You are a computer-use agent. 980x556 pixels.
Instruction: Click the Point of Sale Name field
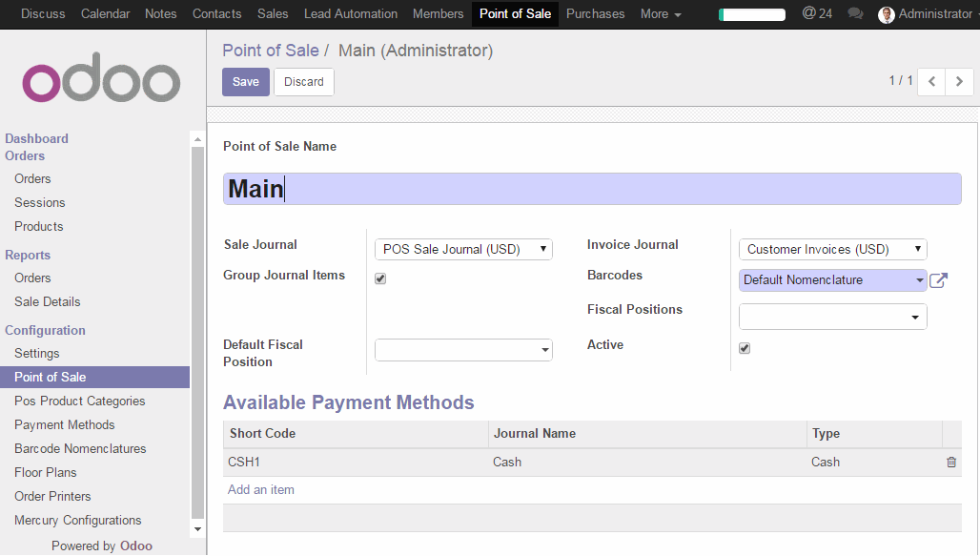point(591,189)
